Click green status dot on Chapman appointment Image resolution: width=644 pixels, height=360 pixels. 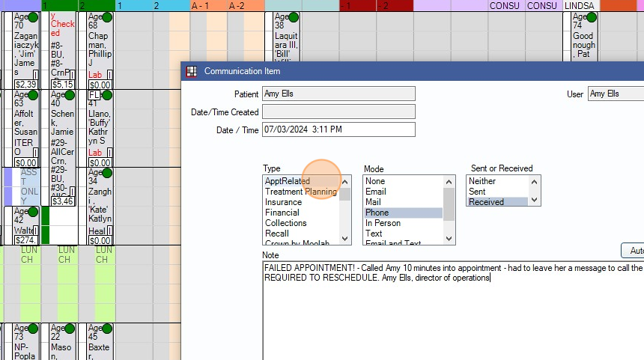point(107,17)
